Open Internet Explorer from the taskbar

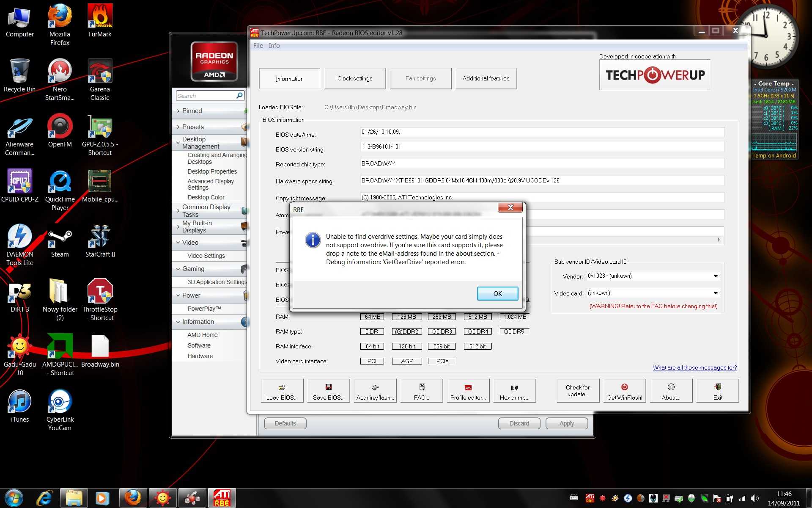[45, 498]
